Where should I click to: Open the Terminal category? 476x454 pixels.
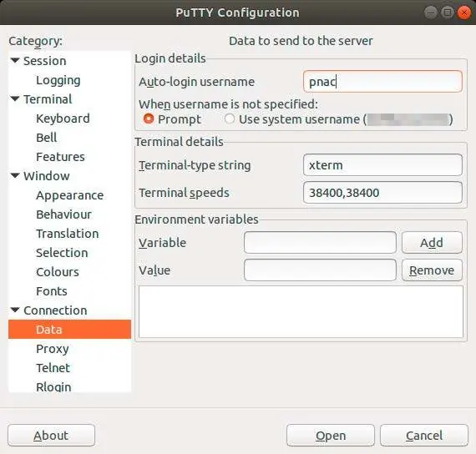(x=48, y=99)
